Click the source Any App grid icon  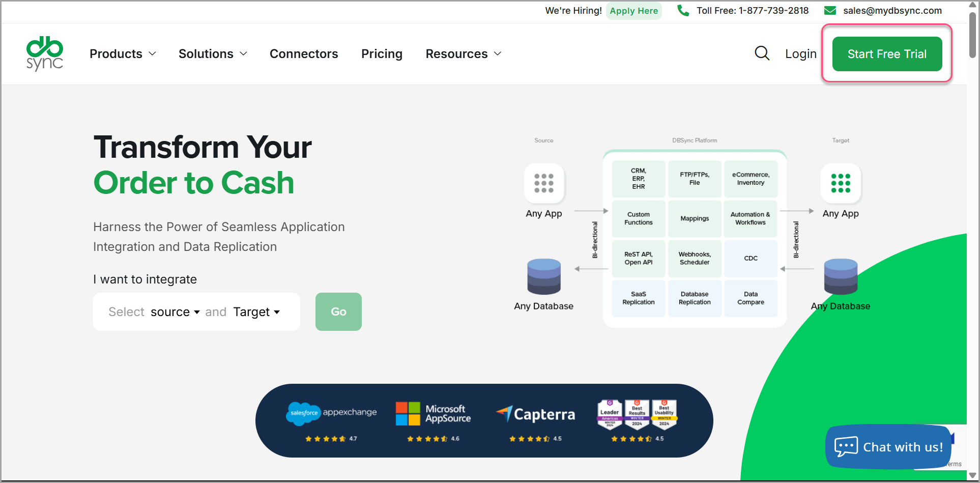click(x=544, y=183)
